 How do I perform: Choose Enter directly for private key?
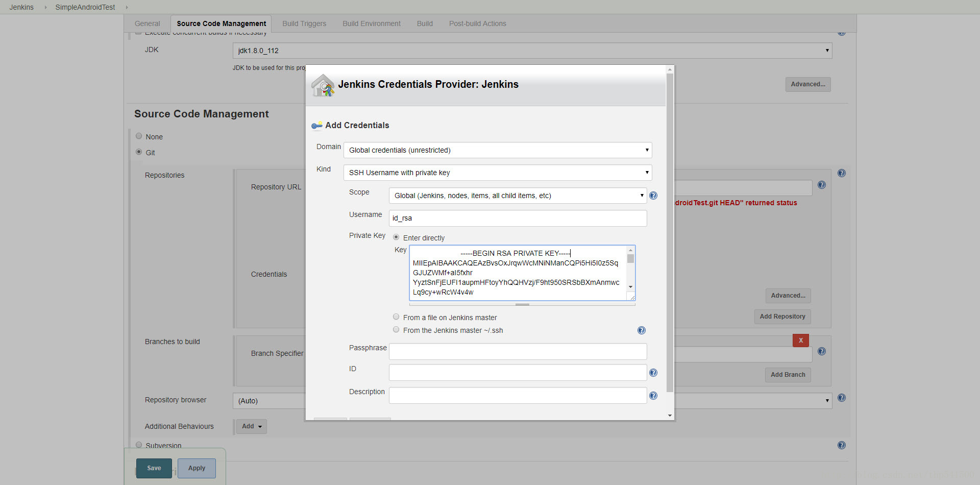396,237
